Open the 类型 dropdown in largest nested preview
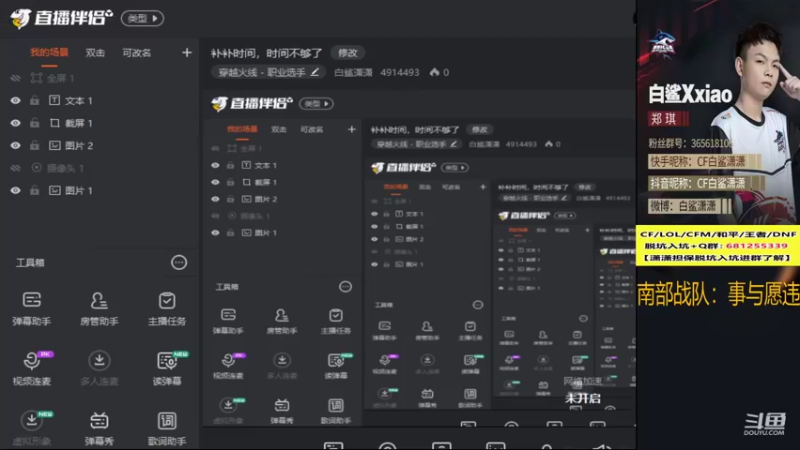Image resolution: width=800 pixels, height=450 pixels. tap(316, 104)
